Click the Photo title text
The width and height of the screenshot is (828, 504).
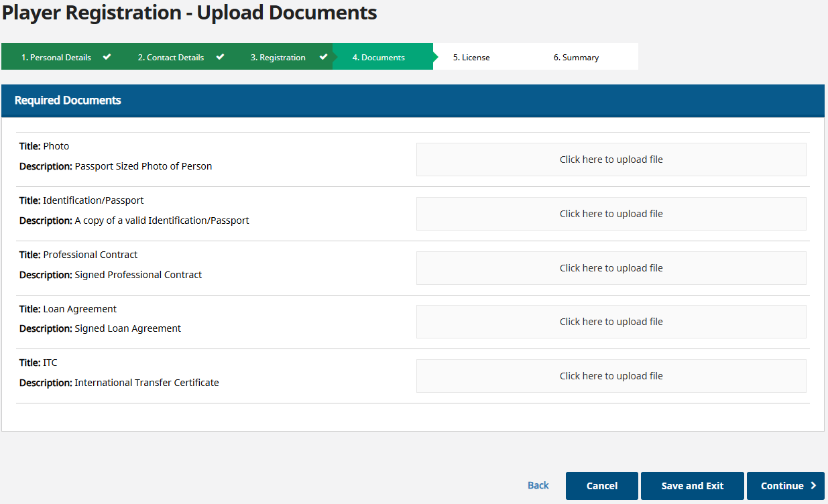point(56,146)
